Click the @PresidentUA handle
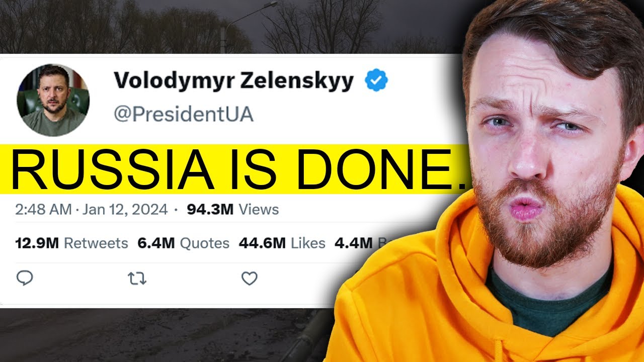 click(183, 115)
